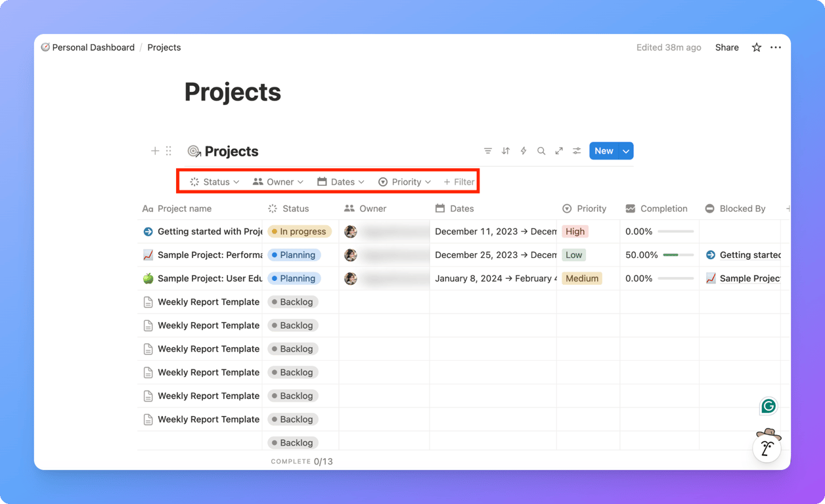Toggle the In progress status on first row
825x504 pixels.
[300, 231]
